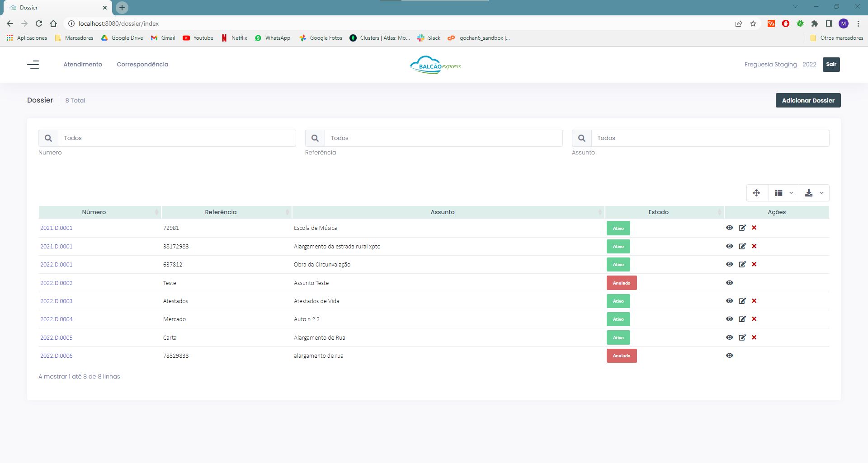The image size is (868, 463).
Task: Delete the Alargamento da estrada rural dossier
Action: [x=754, y=246]
